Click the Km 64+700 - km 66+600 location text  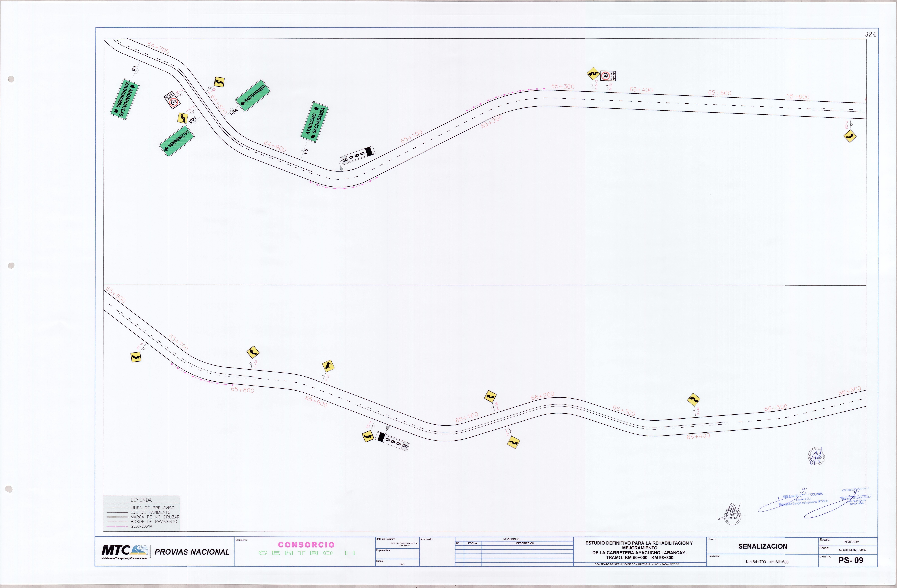(767, 562)
